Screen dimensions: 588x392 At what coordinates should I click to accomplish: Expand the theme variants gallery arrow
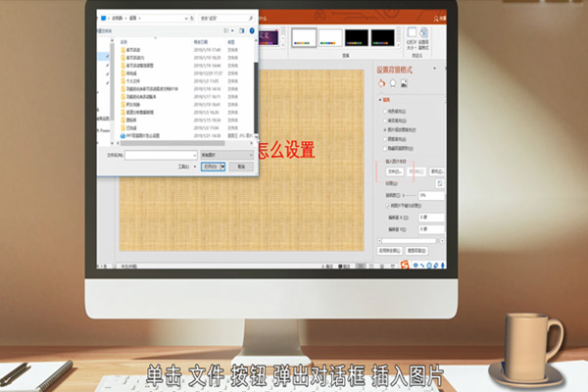click(398, 45)
